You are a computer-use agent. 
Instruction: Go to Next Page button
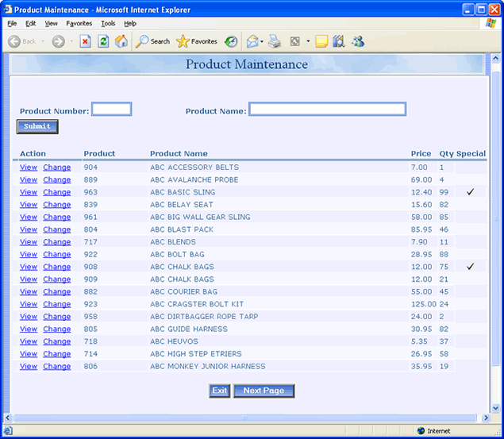coord(264,391)
